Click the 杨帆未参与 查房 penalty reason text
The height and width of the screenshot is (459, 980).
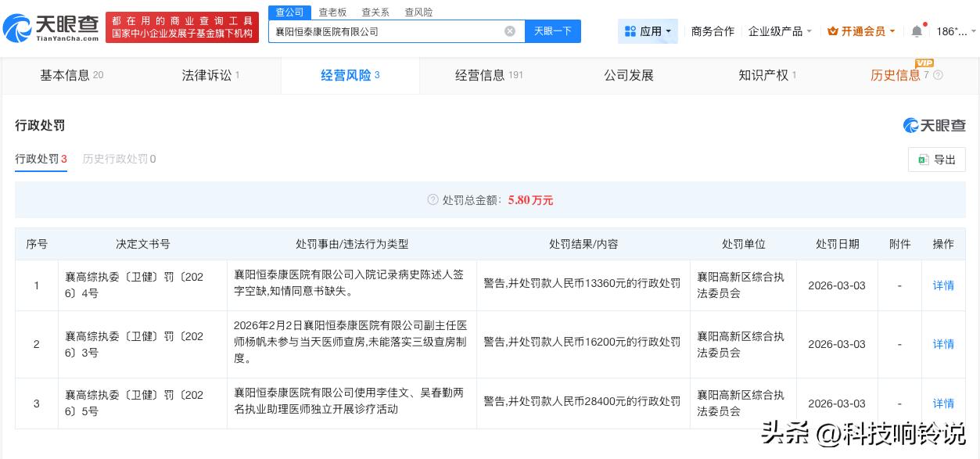[x=350, y=342]
